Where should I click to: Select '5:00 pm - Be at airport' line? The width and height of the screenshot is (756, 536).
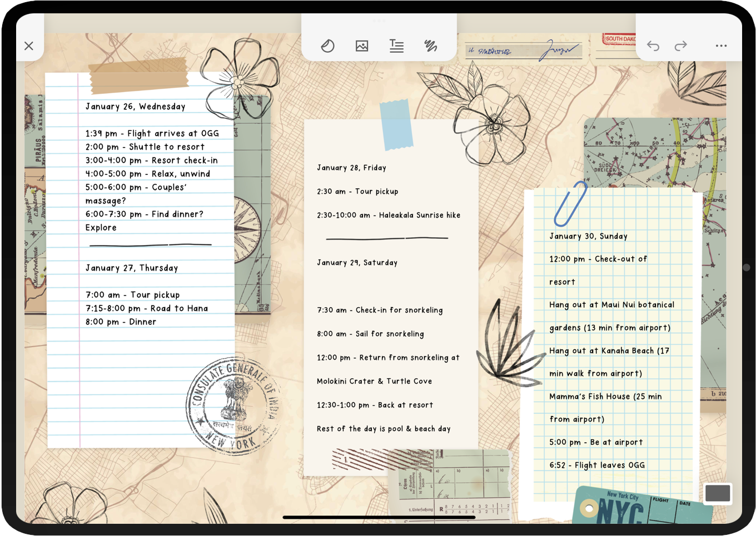[596, 442]
